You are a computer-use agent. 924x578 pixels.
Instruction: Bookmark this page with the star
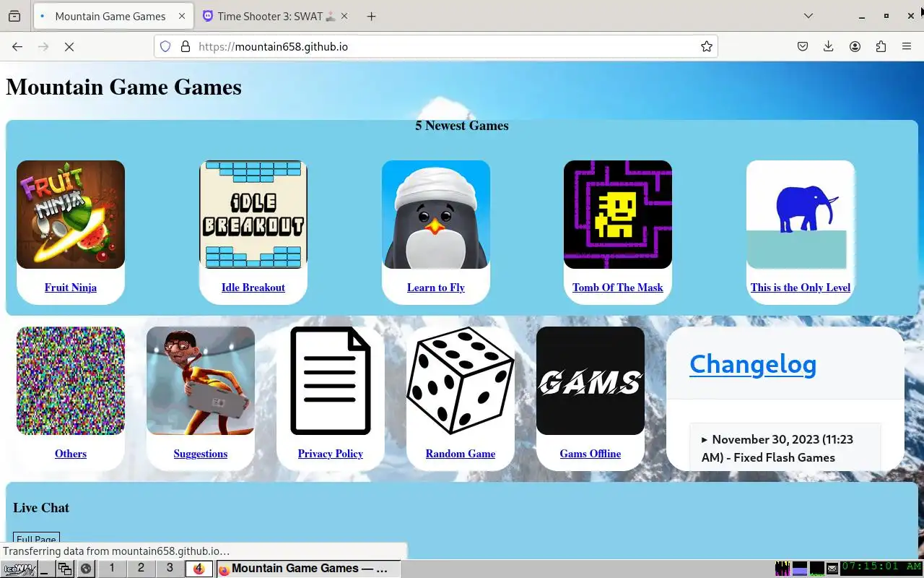click(x=707, y=46)
